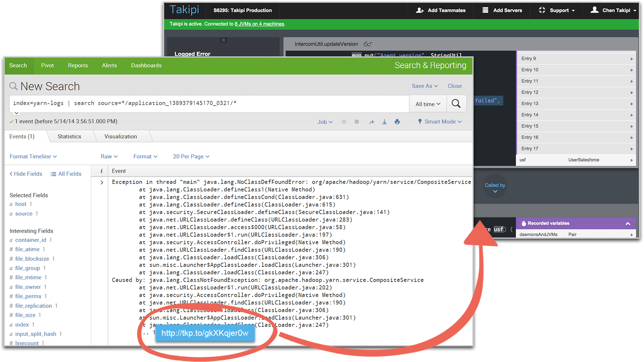The image size is (644, 362).
Task: Open the All time range picker
Action: coord(428,104)
